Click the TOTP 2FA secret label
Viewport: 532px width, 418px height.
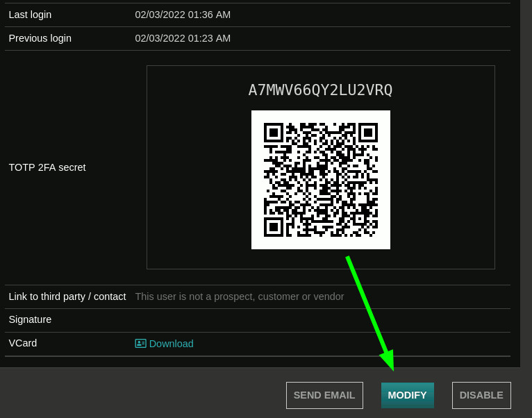(47, 167)
